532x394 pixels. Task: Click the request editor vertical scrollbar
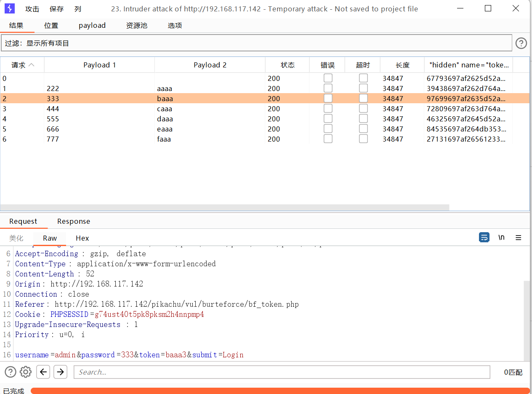(527, 321)
